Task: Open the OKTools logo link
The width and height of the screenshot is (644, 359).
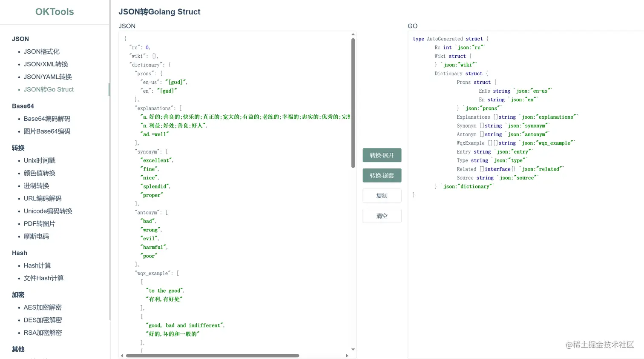Action: (x=55, y=12)
